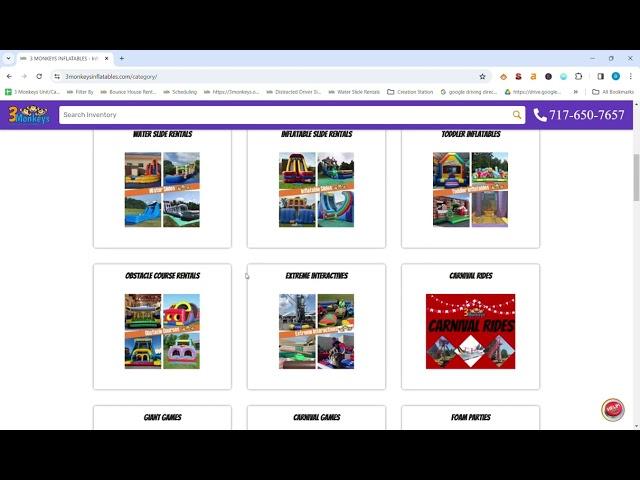Open the Scheduling bookmark
The width and height of the screenshot is (640, 480).
pyautogui.click(x=180, y=92)
